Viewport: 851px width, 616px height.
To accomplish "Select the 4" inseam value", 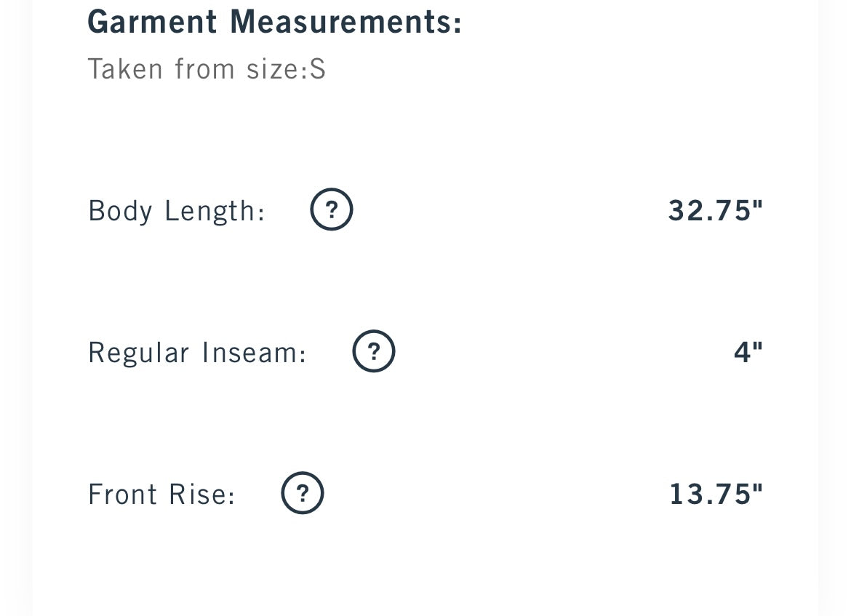I will [748, 352].
